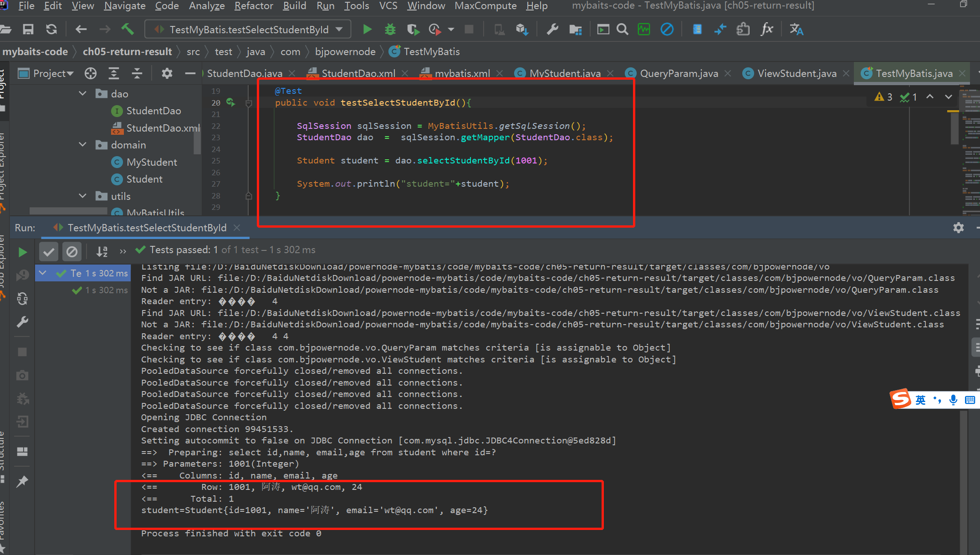The width and height of the screenshot is (980, 555).
Task: Toggle sort alphabetically button in test toolbar
Action: [x=102, y=251]
